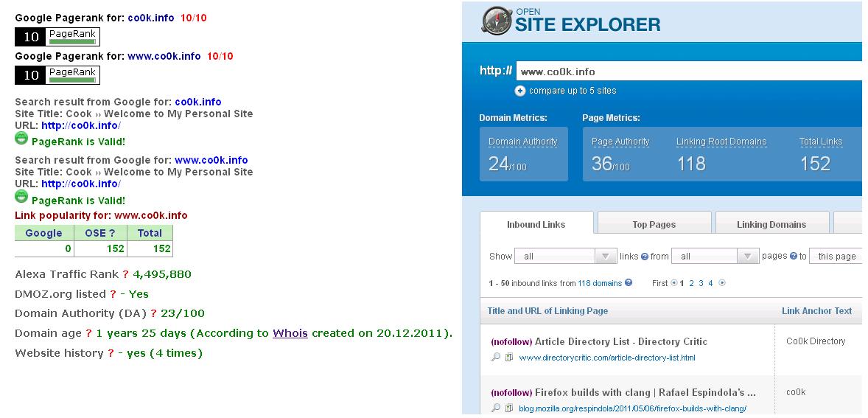The width and height of the screenshot is (868, 418).
Task: Click the Alexa rank value 4,495,880
Action: click(x=162, y=274)
